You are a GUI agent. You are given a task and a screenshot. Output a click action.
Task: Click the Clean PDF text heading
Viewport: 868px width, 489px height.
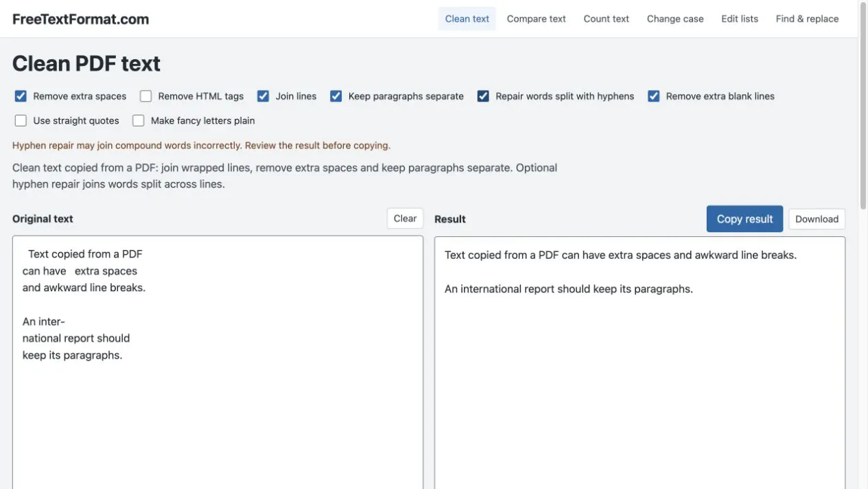click(x=86, y=64)
